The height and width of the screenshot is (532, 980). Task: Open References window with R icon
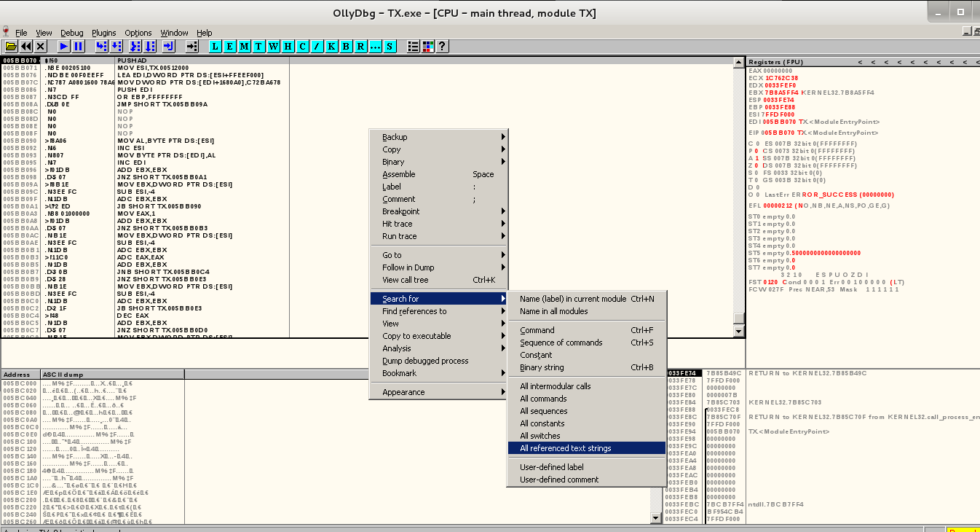click(360, 46)
